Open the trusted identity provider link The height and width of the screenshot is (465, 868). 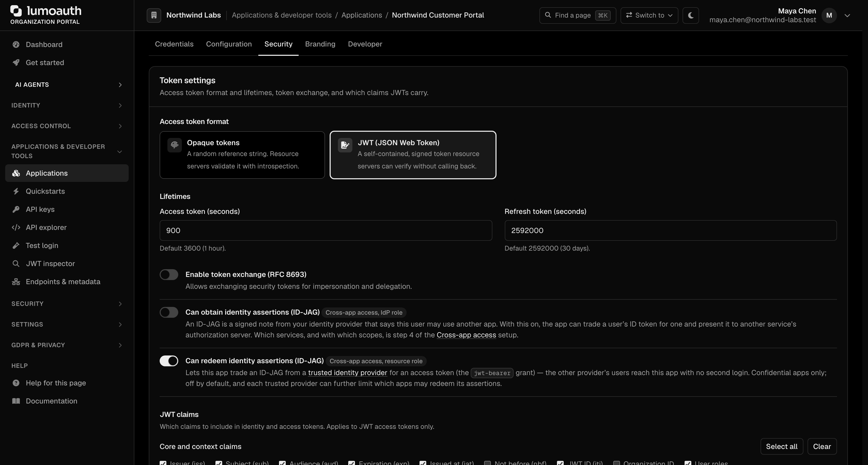[347, 373]
